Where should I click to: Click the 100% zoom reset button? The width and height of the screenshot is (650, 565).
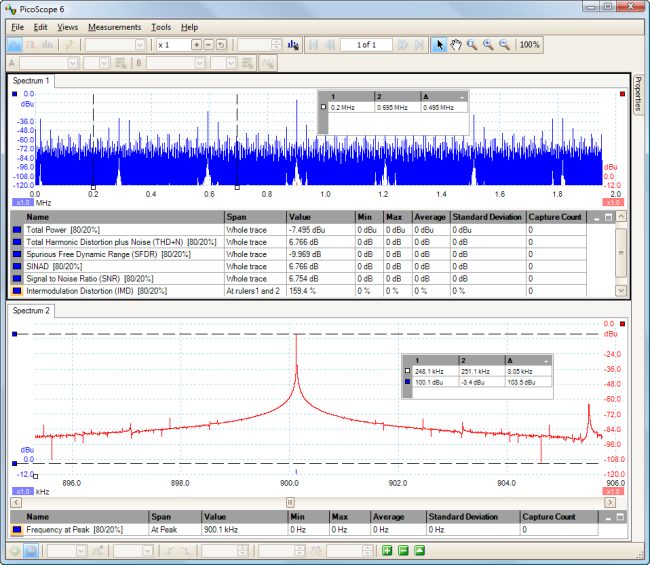tap(530, 45)
